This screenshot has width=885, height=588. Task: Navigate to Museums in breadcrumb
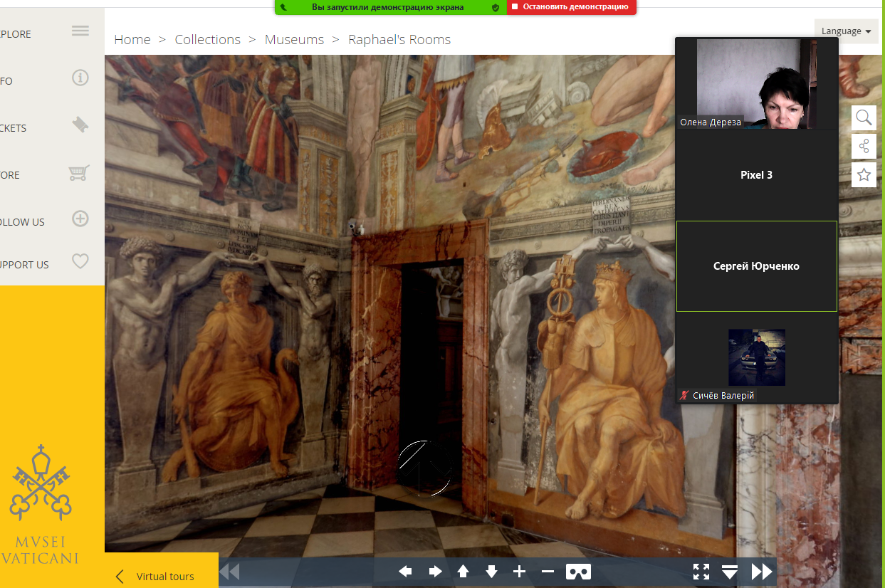(294, 40)
